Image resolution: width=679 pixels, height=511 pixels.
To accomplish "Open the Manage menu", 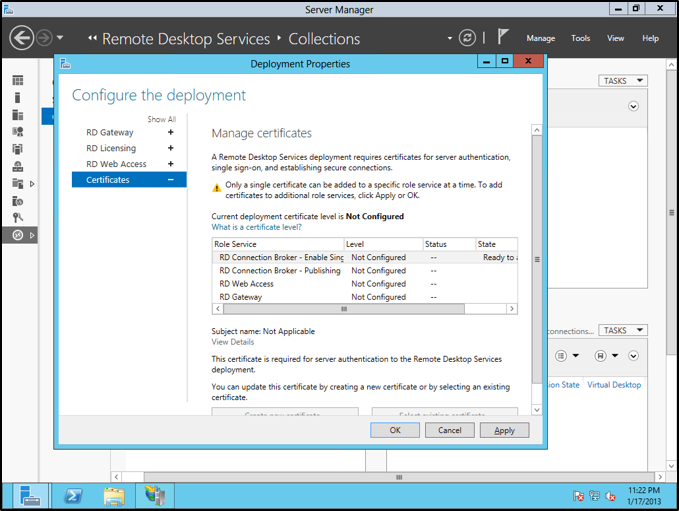I will (540, 39).
